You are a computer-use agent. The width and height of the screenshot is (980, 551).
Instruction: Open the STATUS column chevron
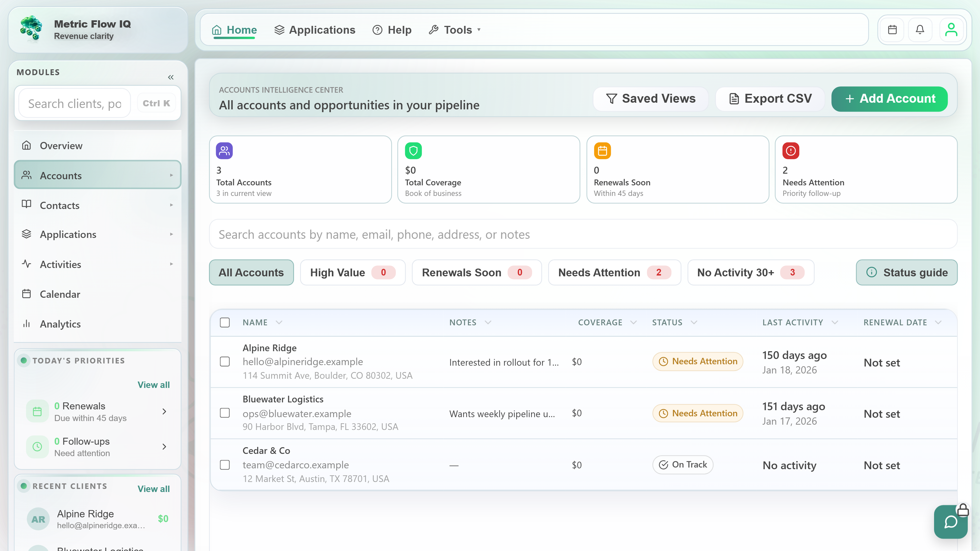point(694,323)
